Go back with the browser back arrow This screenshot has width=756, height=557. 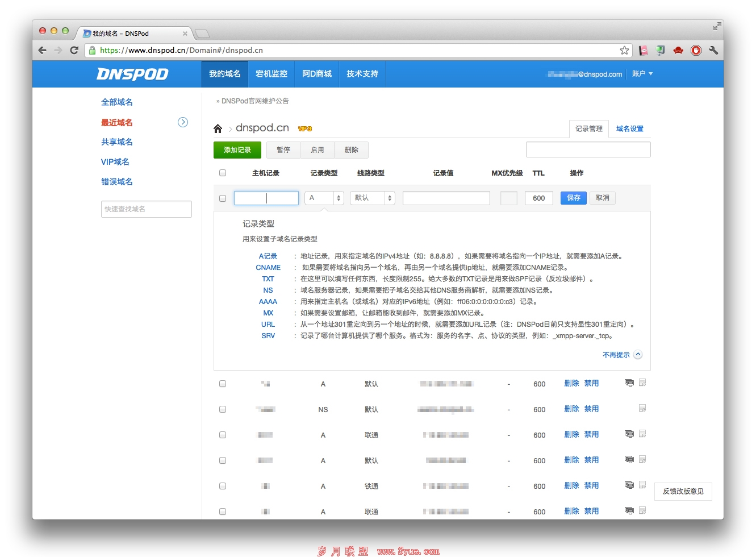42,50
